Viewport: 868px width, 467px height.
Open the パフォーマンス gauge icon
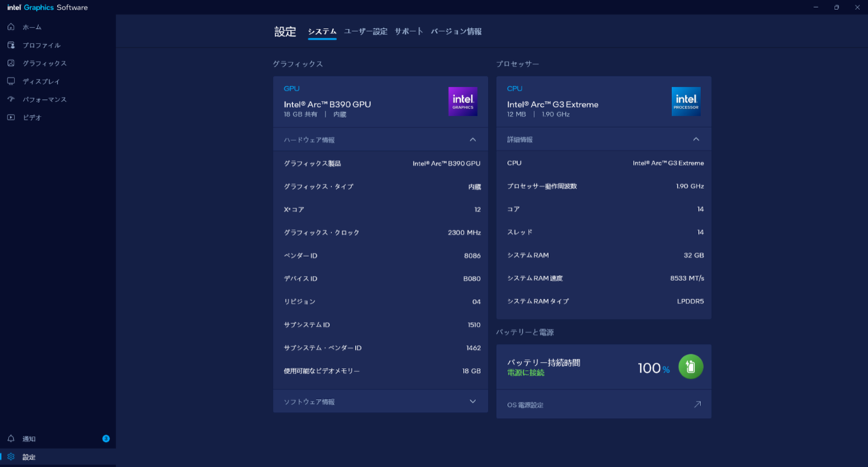[11, 99]
